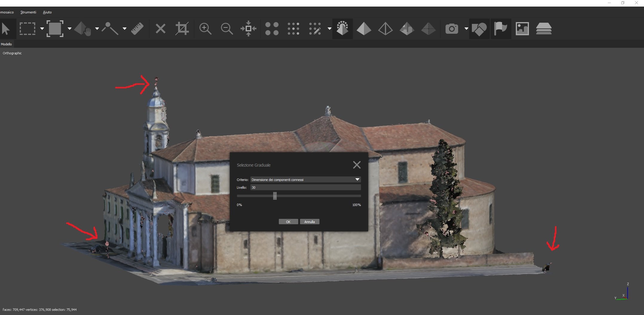Click the Livello slider handle
Viewport: 644px width, 315px height.
pos(275,196)
